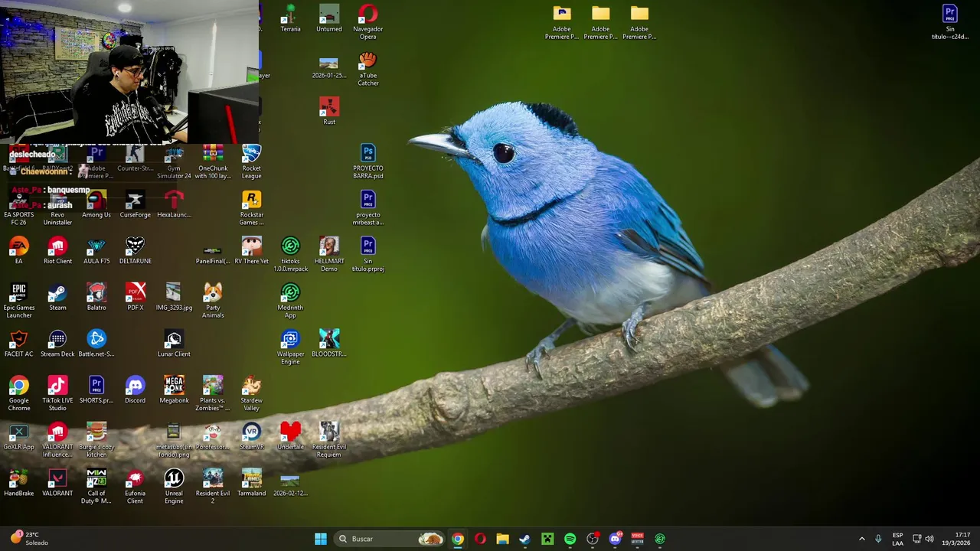Select the HexaLauncher desktop icon

point(174,204)
